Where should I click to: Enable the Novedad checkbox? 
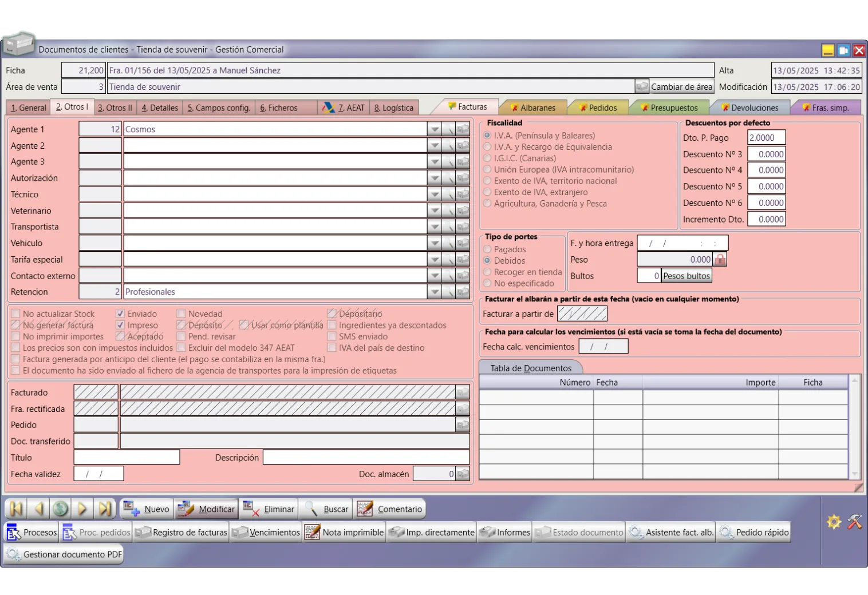click(181, 314)
